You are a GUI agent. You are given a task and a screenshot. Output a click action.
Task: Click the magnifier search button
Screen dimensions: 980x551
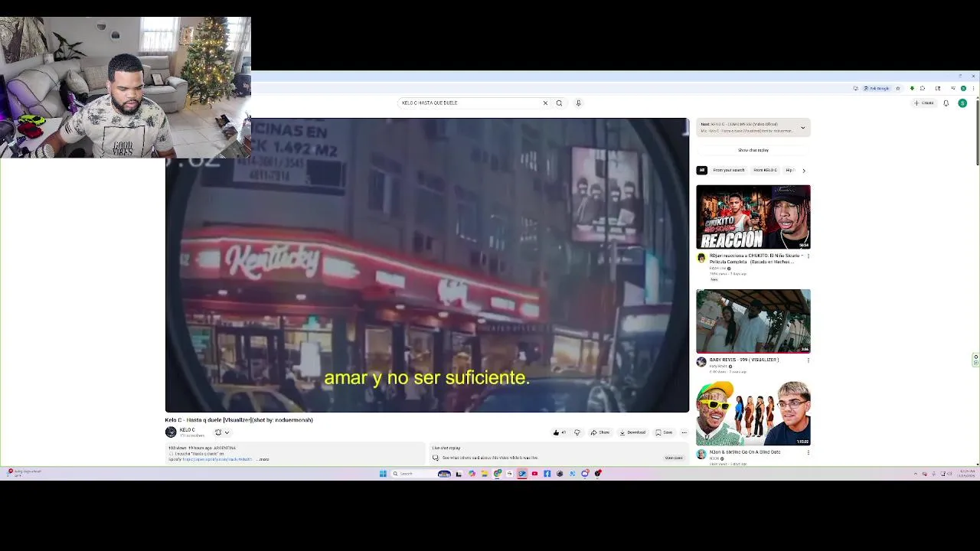(x=559, y=103)
